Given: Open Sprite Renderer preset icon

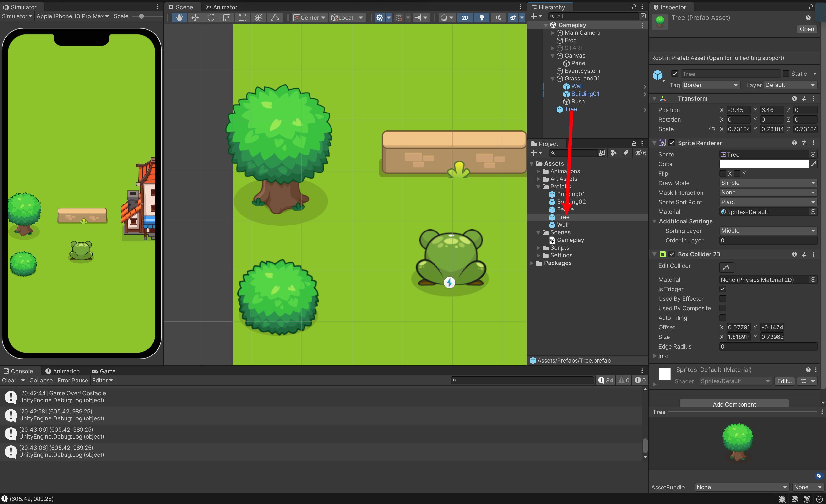Looking at the screenshot, I should pyautogui.click(x=804, y=143).
